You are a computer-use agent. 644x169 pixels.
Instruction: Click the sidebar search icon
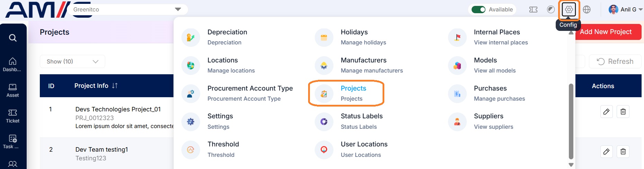pyautogui.click(x=13, y=38)
